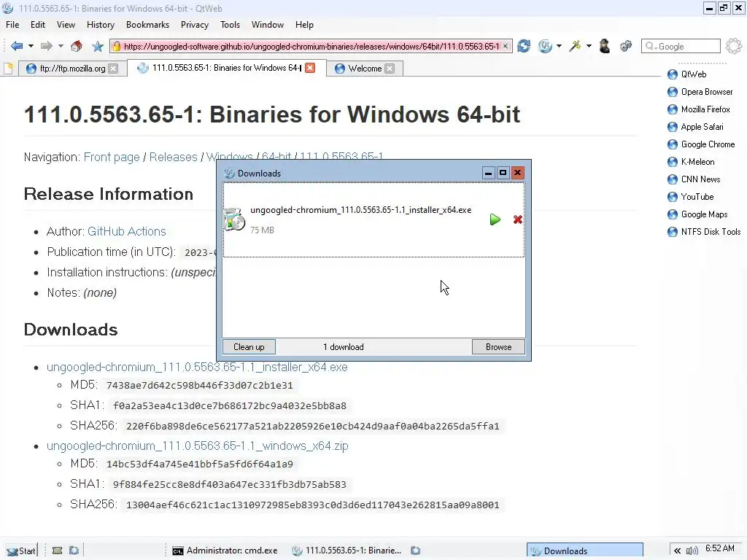Open the Bookmarks menu

[x=147, y=25]
